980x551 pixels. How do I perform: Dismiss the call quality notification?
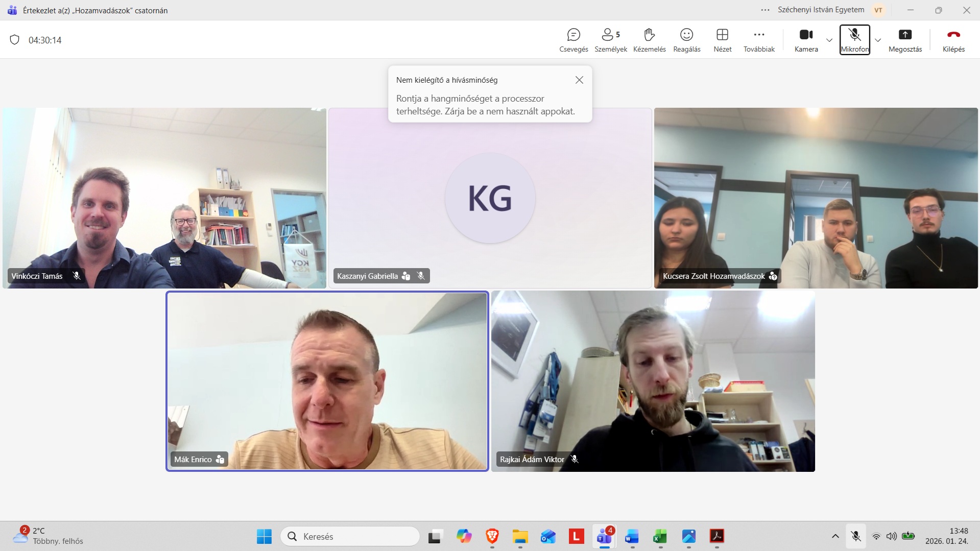pyautogui.click(x=579, y=80)
